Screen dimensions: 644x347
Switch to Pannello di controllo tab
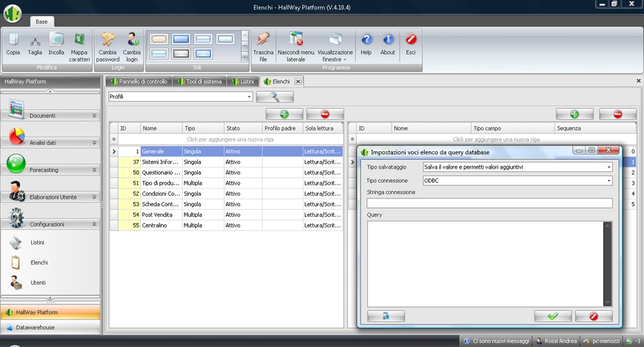(x=139, y=82)
